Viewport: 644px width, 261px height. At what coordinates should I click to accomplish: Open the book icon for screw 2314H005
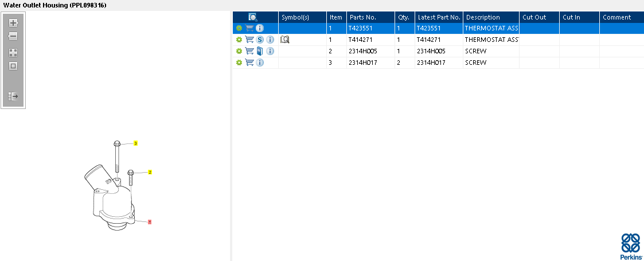point(260,51)
